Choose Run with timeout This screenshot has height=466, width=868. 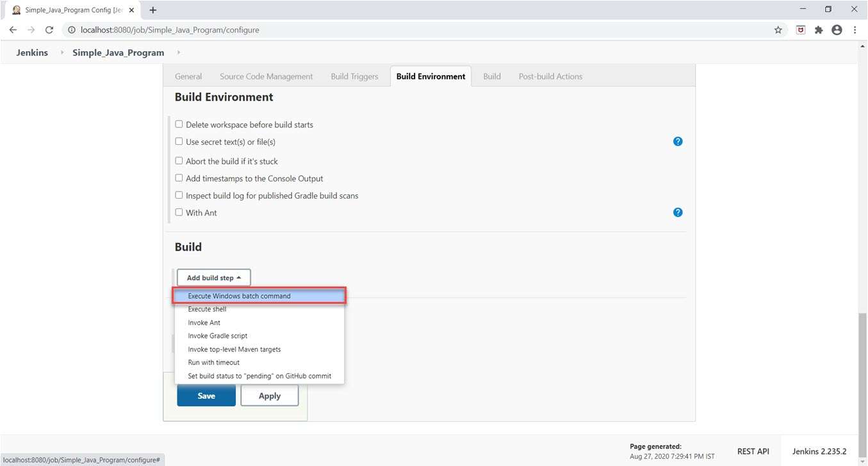[259, 362]
